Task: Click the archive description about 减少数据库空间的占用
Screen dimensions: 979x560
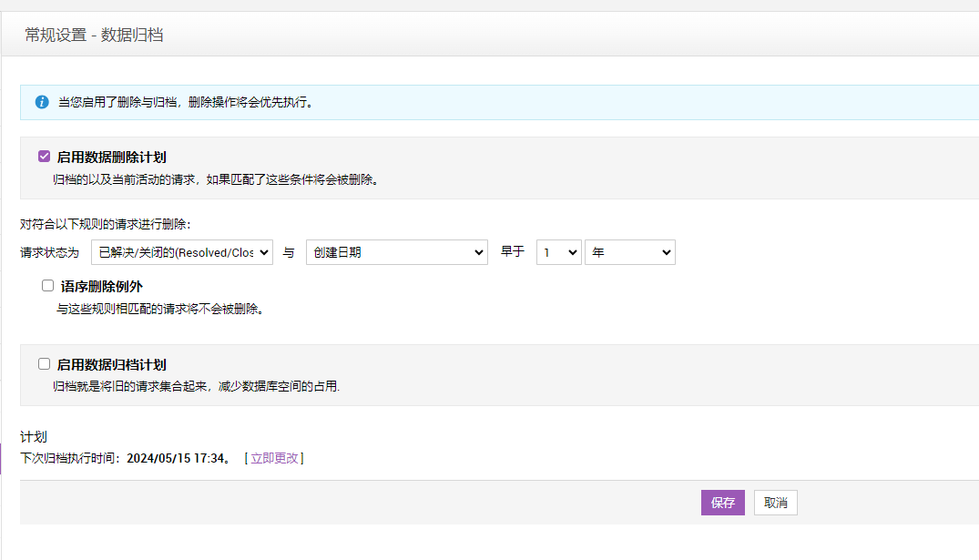Action: pos(197,386)
